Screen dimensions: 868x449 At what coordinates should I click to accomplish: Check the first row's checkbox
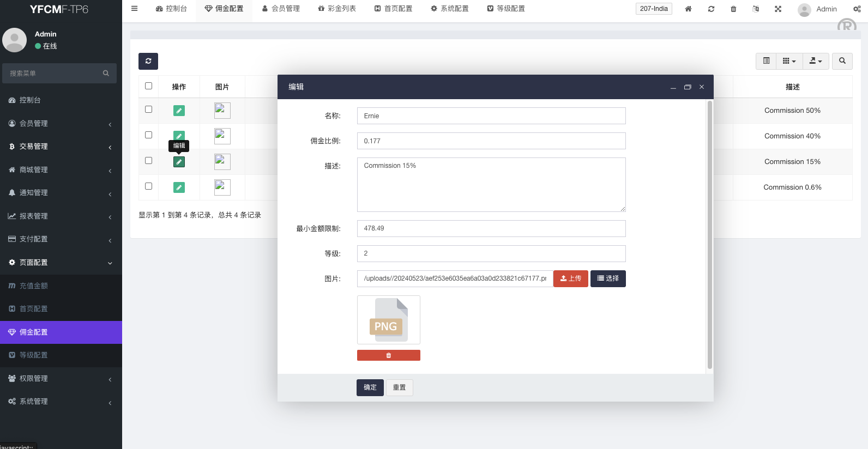[148, 110]
